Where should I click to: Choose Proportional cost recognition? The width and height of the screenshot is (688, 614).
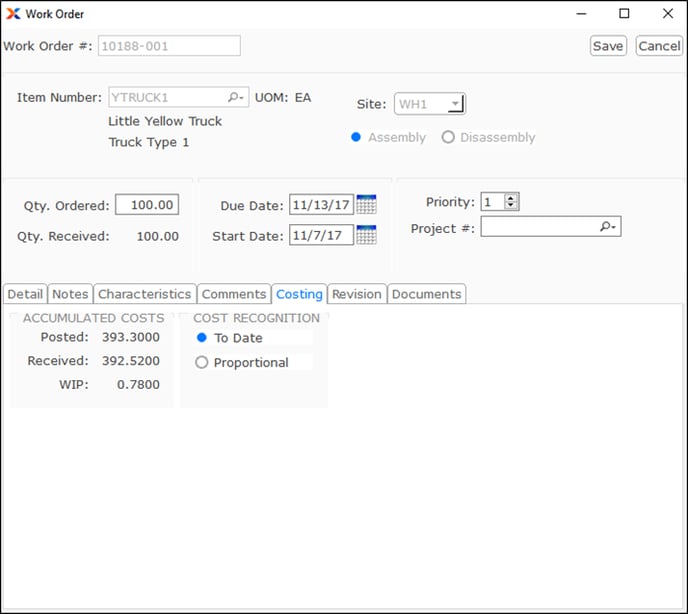tap(202, 363)
